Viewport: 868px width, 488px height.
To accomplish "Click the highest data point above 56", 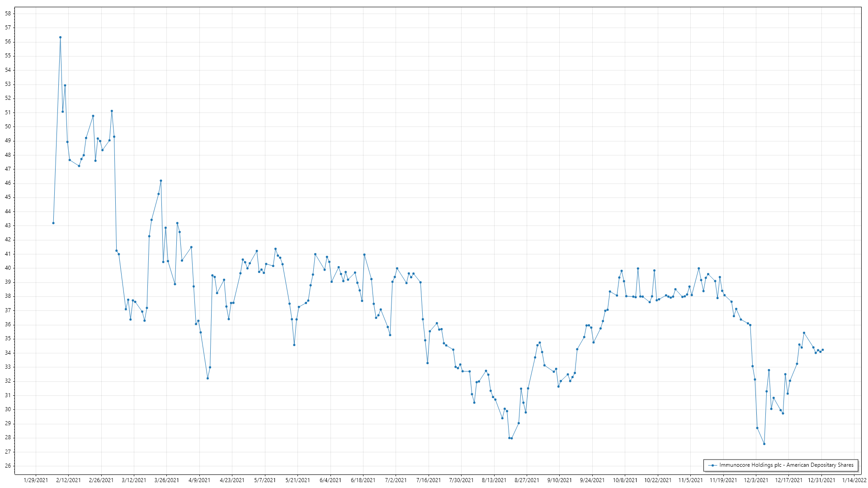I will (60, 38).
